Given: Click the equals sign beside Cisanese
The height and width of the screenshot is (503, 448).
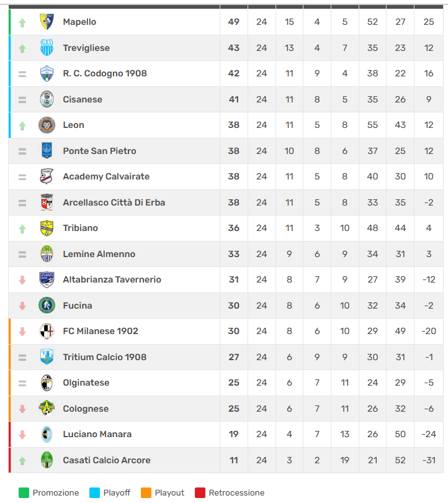Looking at the screenshot, I should (x=22, y=99).
